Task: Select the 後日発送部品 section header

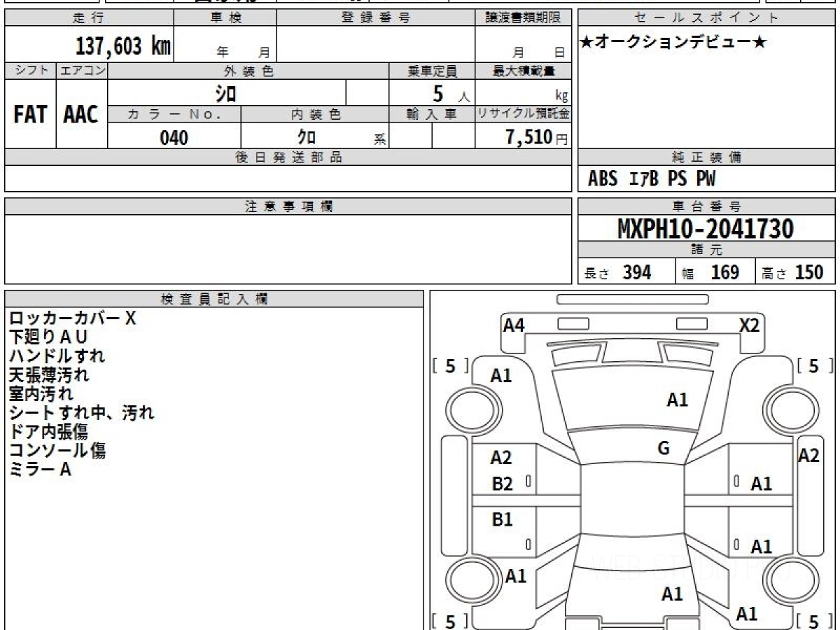Action: coord(288,157)
